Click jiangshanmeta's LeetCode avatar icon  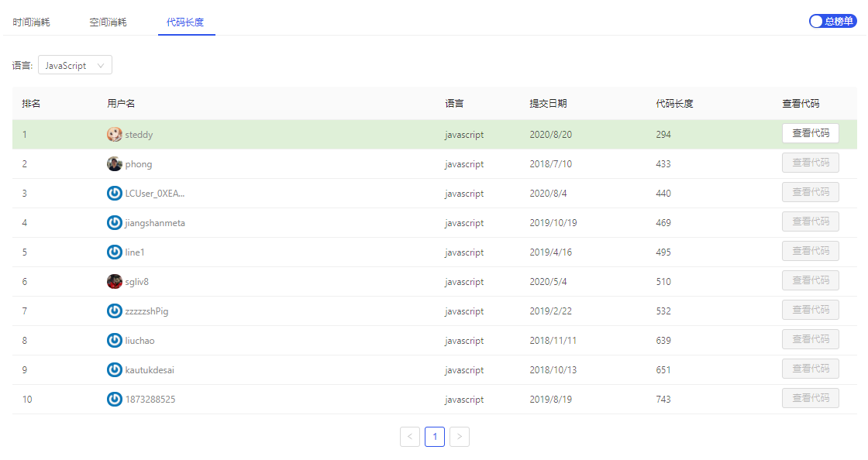coord(114,222)
